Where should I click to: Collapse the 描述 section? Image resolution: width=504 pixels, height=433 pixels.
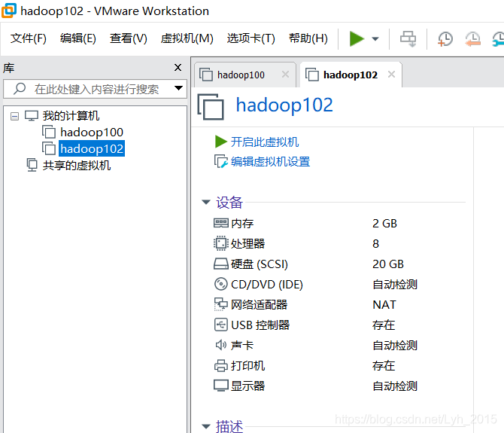pyautogui.click(x=206, y=426)
